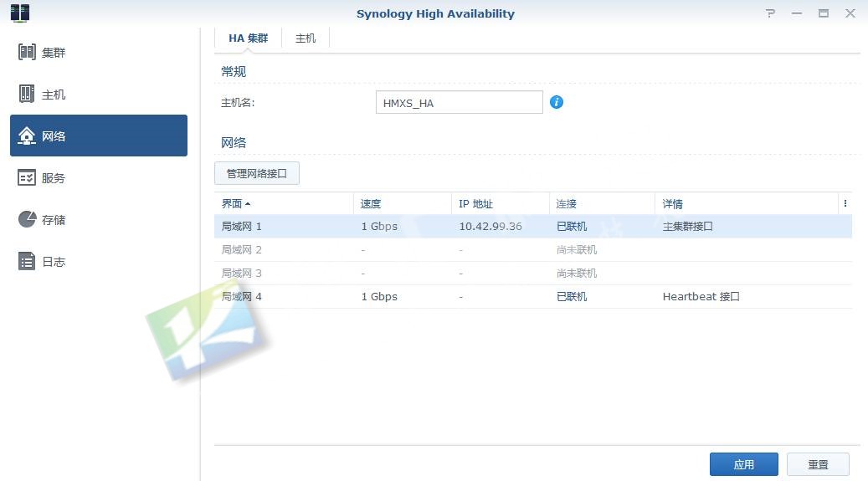Select the 局域网 3 row
Viewport: 868px width, 481px height.
coord(533,273)
